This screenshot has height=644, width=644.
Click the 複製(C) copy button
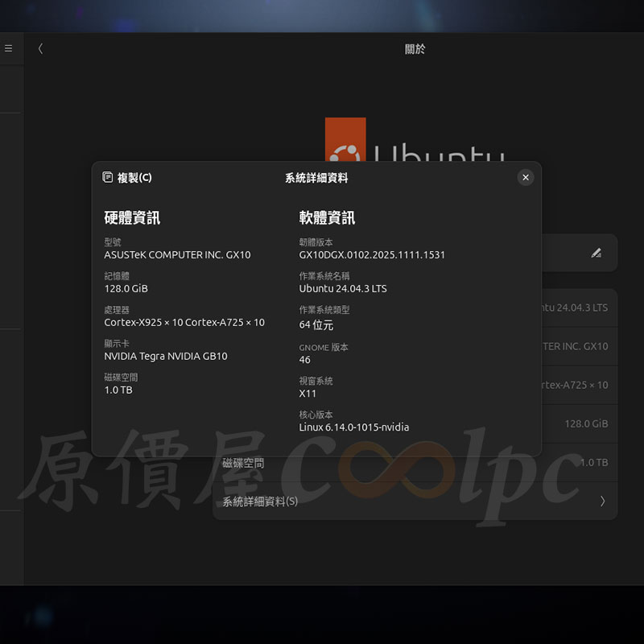pos(127,178)
